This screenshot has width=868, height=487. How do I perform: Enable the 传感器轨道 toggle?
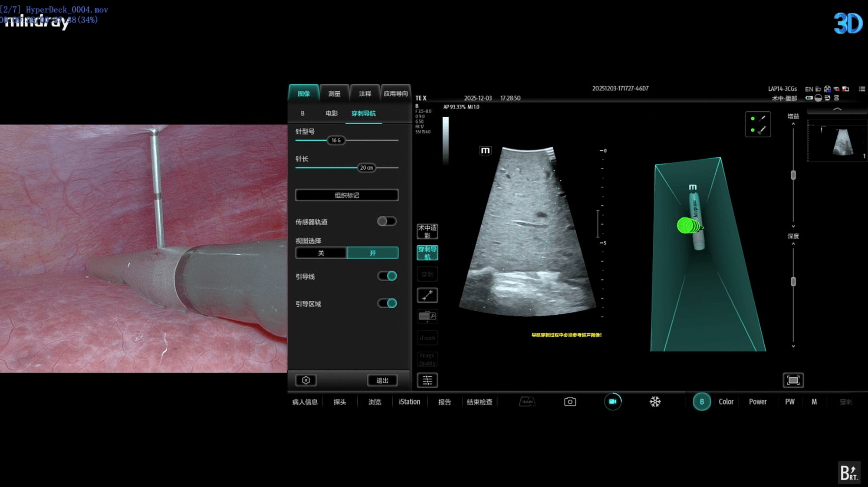pos(386,221)
